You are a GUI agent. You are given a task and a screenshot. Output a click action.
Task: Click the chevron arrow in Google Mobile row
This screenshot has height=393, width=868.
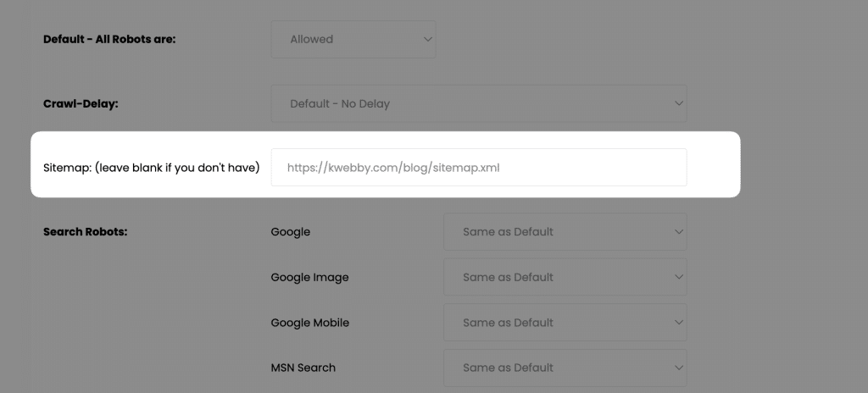[x=678, y=323]
